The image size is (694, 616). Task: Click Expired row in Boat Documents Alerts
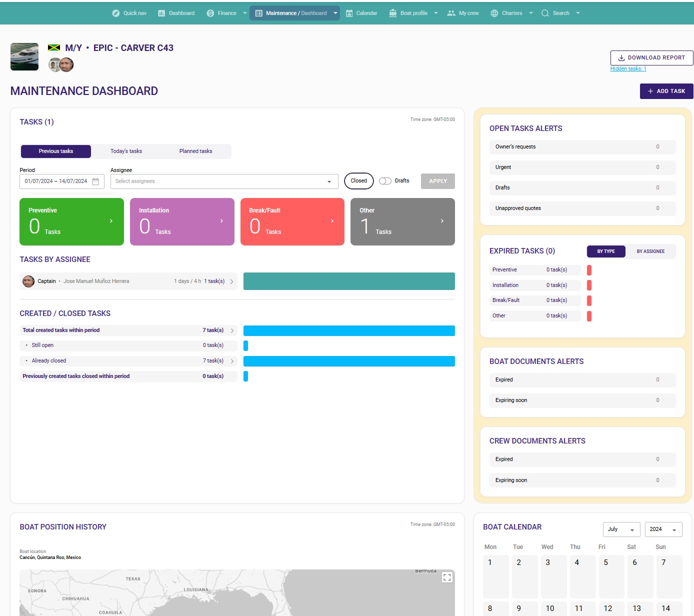click(582, 380)
